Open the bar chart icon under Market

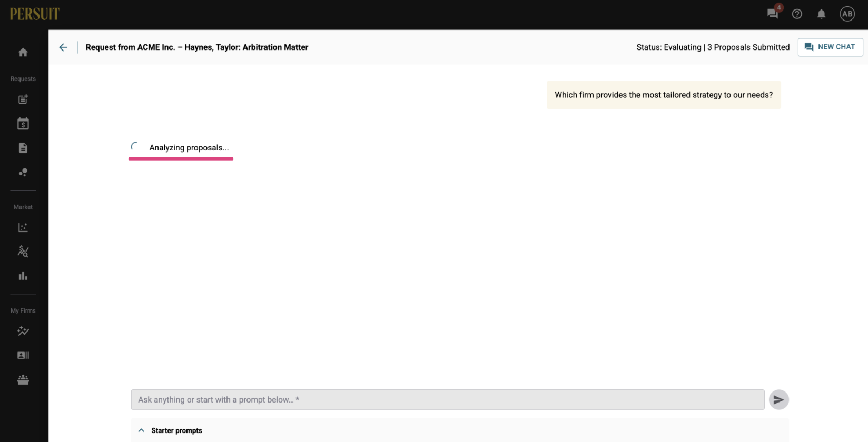click(23, 276)
